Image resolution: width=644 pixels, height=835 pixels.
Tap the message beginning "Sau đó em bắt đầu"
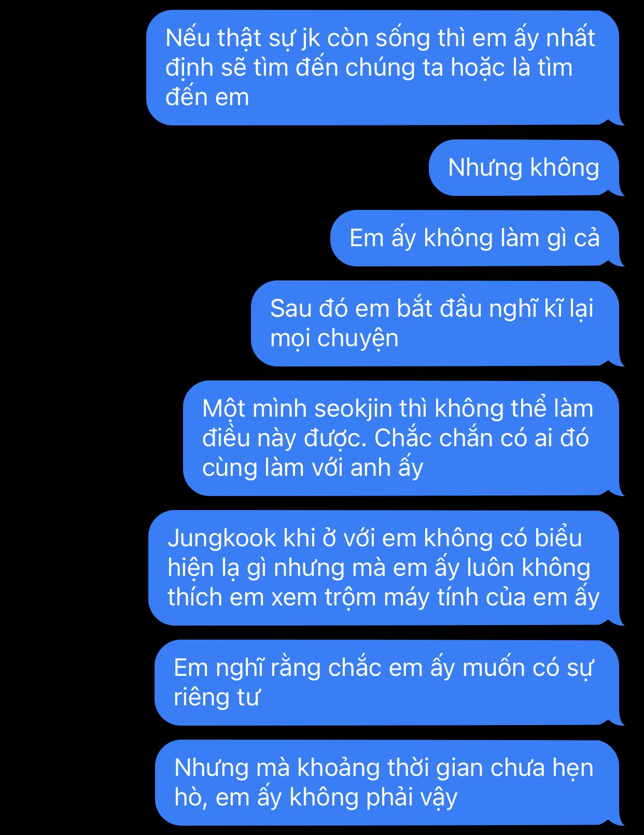[x=437, y=323]
